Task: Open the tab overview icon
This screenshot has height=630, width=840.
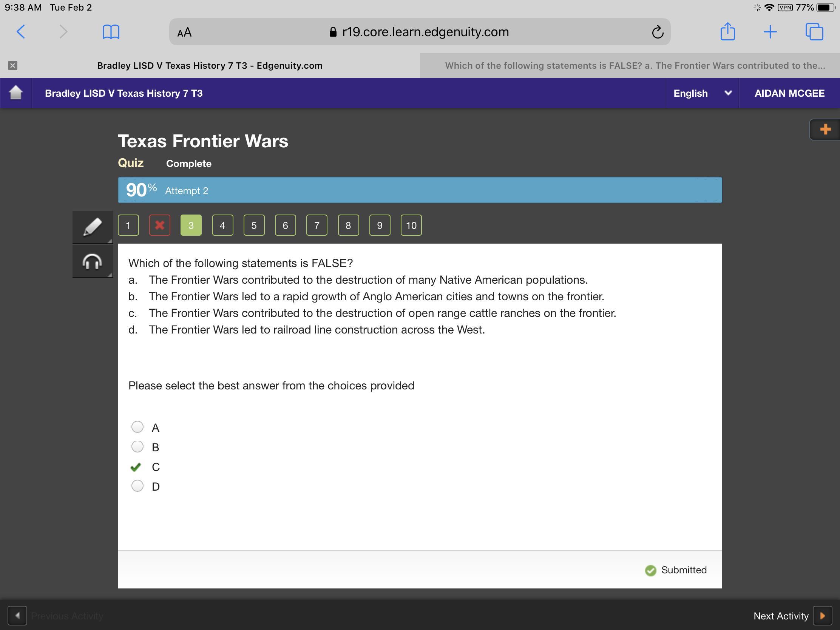Action: pyautogui.click(x=814, y=31)
